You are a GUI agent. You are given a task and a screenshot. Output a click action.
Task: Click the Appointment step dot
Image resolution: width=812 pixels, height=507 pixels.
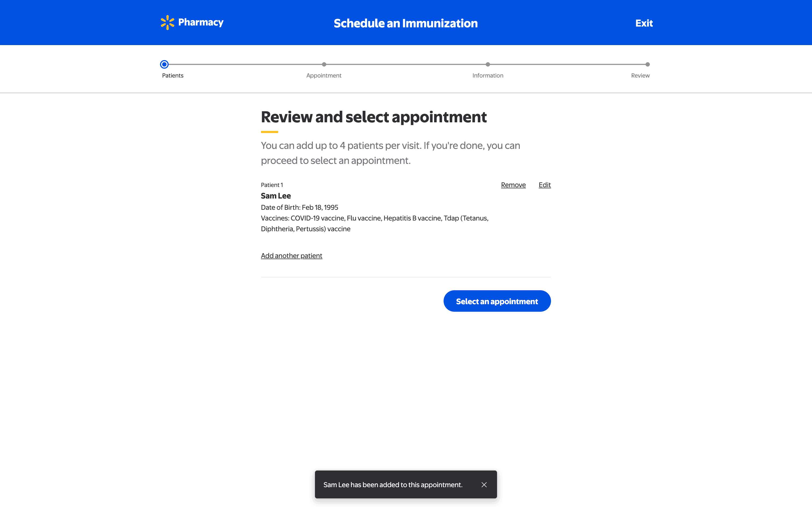point(324,64)
